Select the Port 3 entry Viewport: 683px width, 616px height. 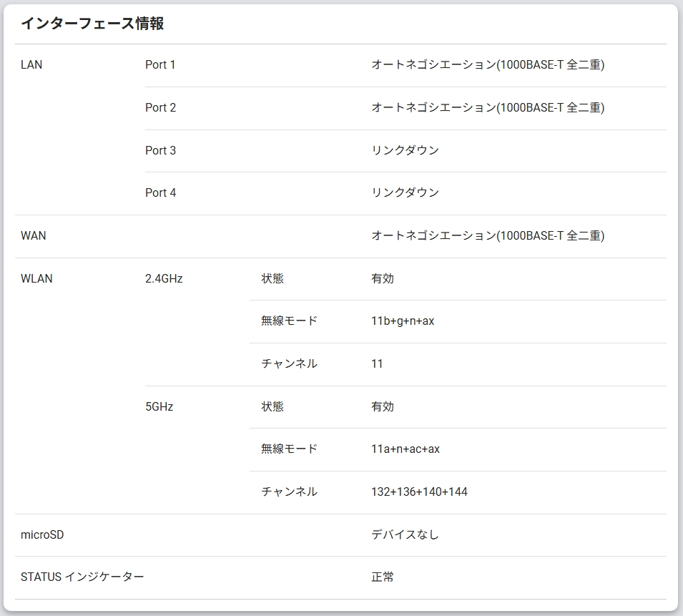click(160, 150)
